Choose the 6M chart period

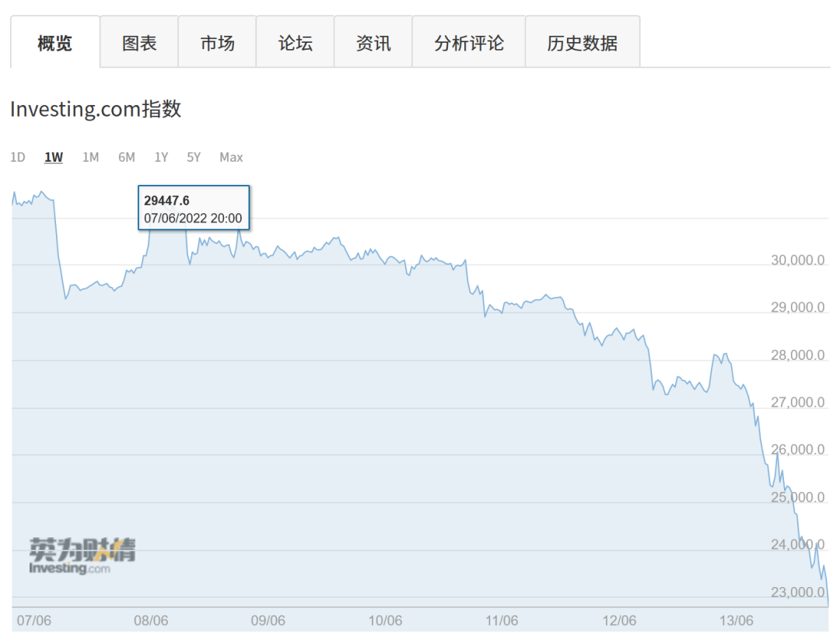pos(126,158)
